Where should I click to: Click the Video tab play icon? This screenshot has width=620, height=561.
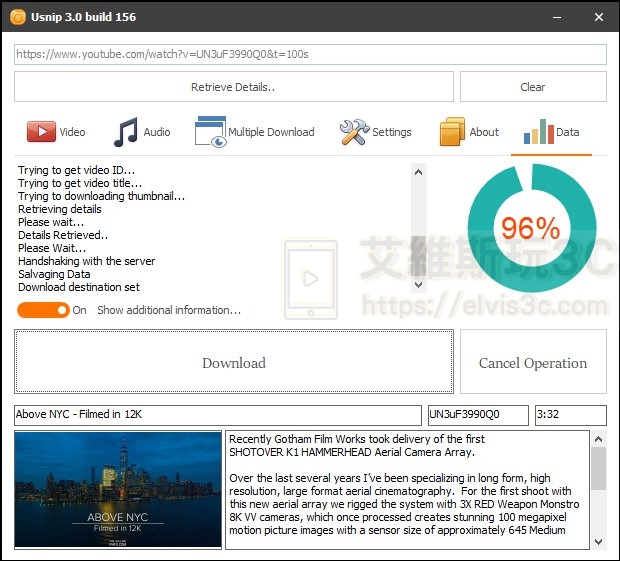(x=41, y=132)
